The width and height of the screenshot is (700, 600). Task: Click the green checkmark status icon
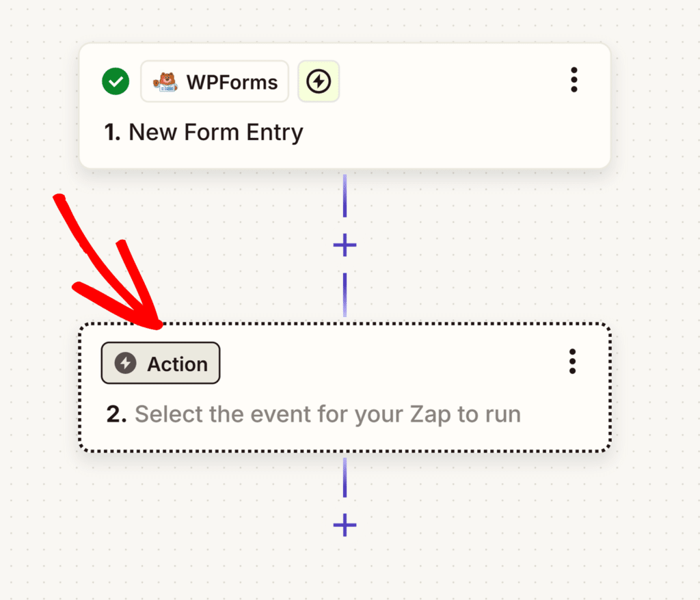116,81
